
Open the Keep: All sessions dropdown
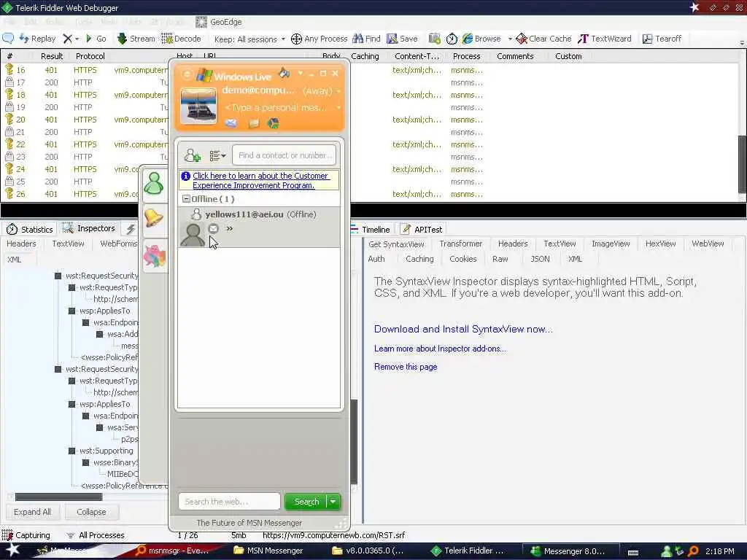click(x=249, y=39)
